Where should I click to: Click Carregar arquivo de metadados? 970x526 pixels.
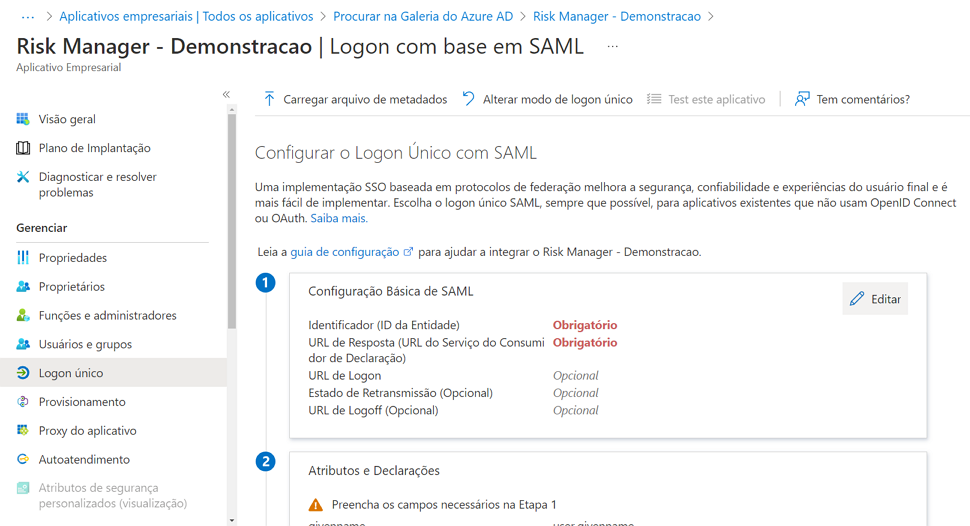coord(355,99)
